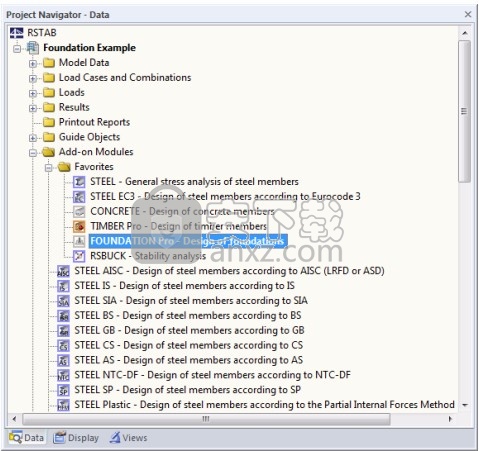Click the STEEL EC3 module icon
Image resolution: width=479 pixels, height=451 pixels.
click(79, 197)
